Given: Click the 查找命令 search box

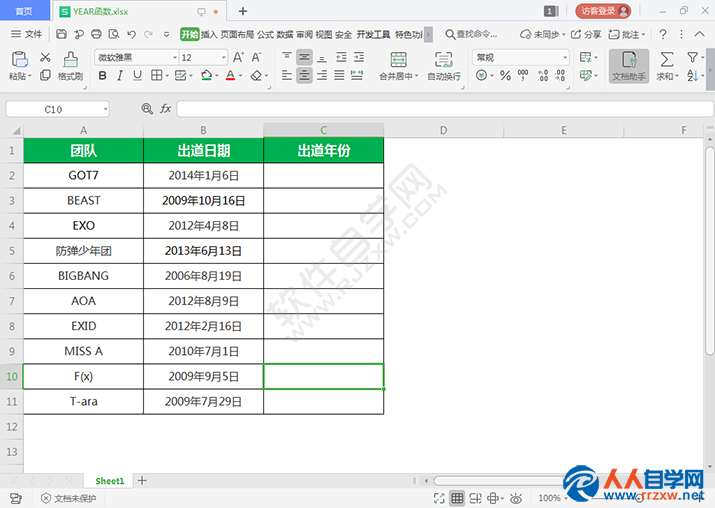Looking at the screenshot, I should pyautogui.click(x=471, y=34).
